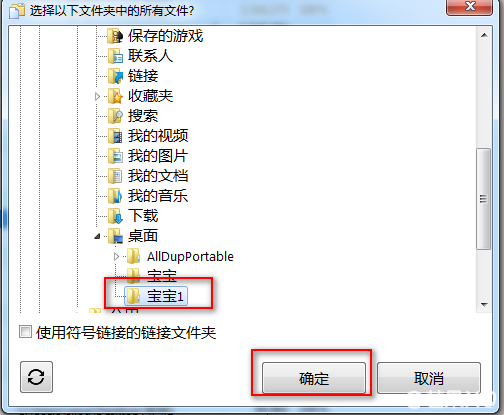Click the 取消 cancel button
This screenshot has width=504, height=415.
point(429,378)
